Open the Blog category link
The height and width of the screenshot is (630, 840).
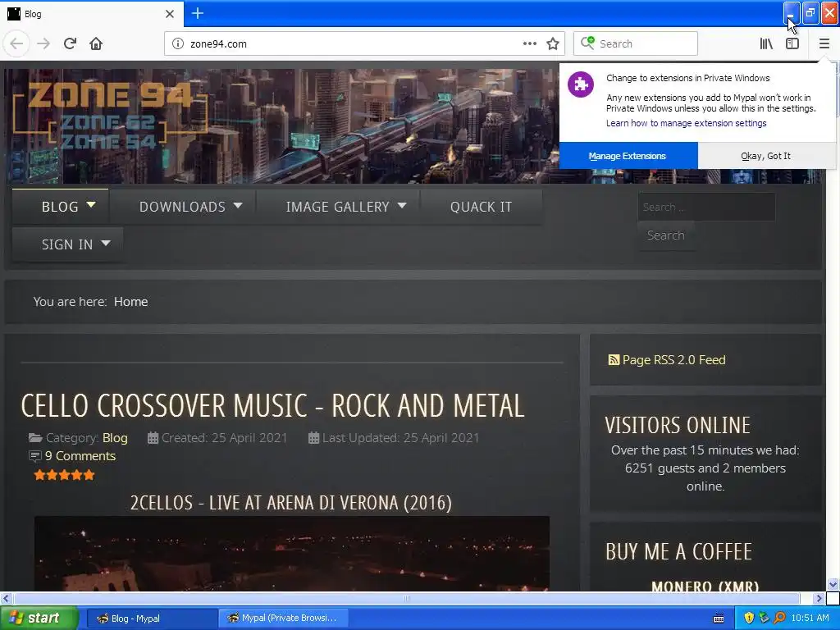(115, 438)
